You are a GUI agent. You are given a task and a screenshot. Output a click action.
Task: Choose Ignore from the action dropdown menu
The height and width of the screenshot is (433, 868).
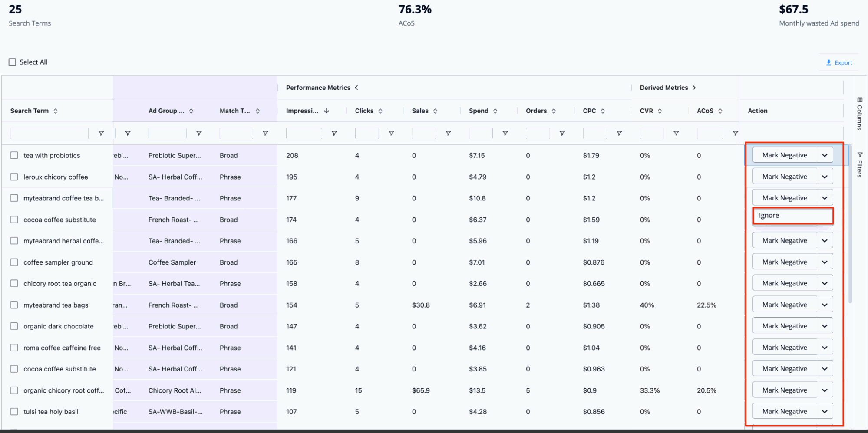(793, 216)
